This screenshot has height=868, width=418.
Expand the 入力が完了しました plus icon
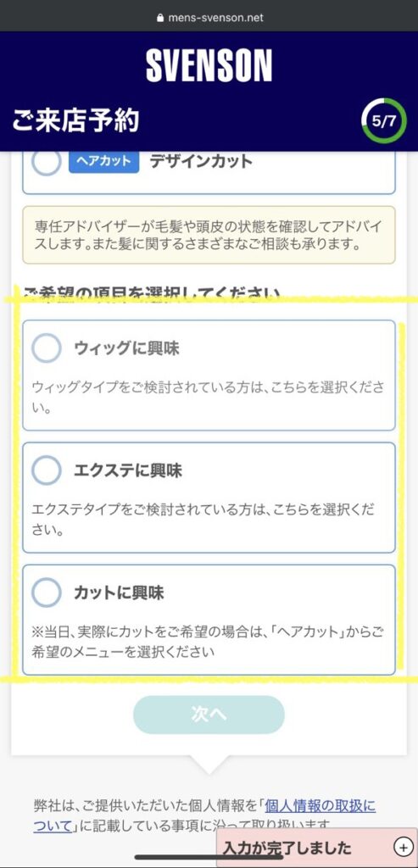[401, 847]
